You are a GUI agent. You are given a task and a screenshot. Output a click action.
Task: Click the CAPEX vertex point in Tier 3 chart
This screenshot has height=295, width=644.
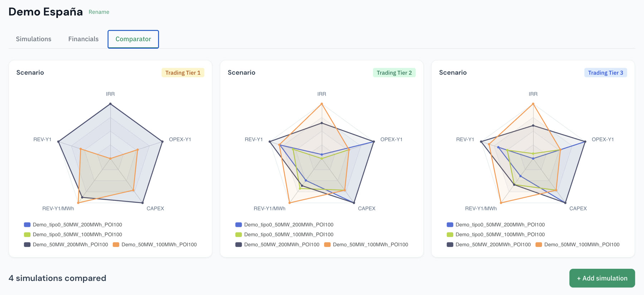[565, 203]
